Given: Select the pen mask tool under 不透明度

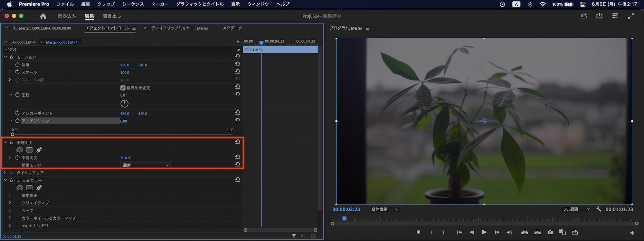Looking at the screenshot, I should (39, 150).
